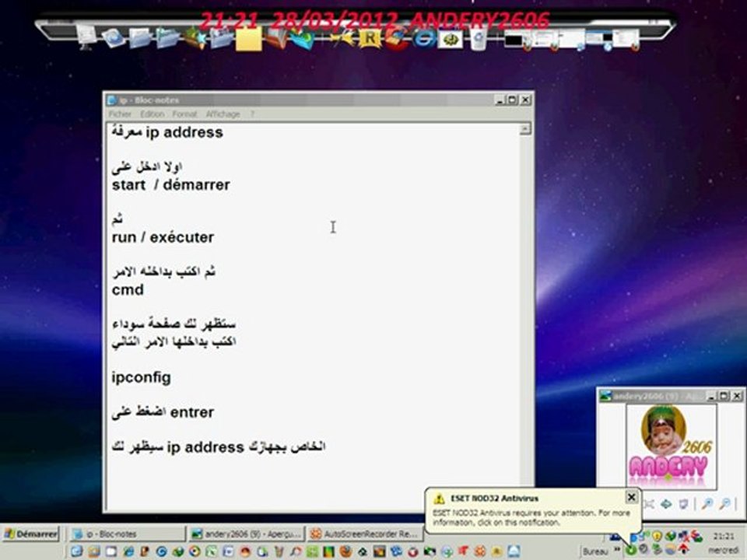Open the green star icon in the dock
747x560 pixels.
coord(195,38)
